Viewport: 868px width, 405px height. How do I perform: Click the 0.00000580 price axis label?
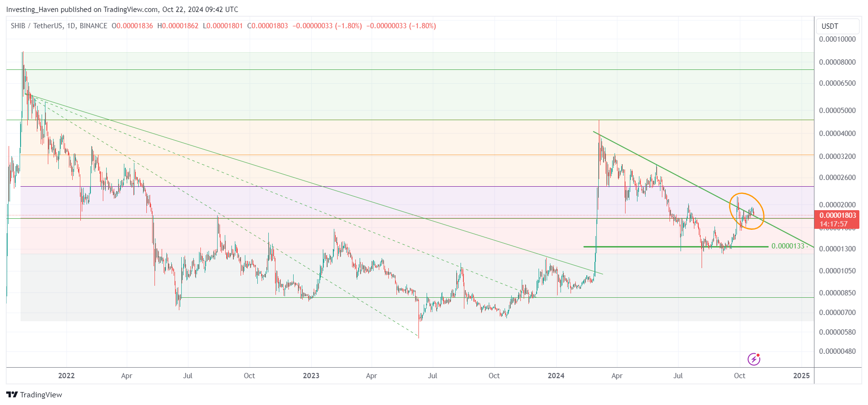[x=837, y=332]
